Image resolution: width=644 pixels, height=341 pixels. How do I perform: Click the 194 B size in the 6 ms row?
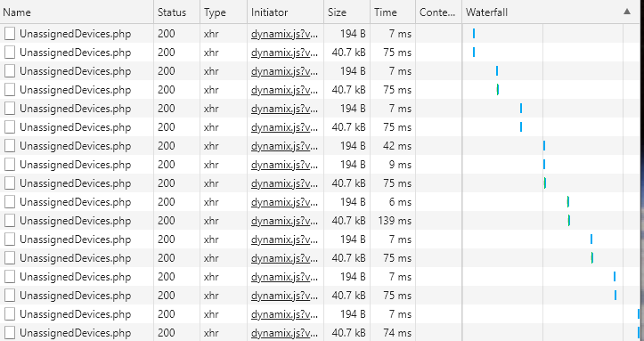[x=353, y=202]
